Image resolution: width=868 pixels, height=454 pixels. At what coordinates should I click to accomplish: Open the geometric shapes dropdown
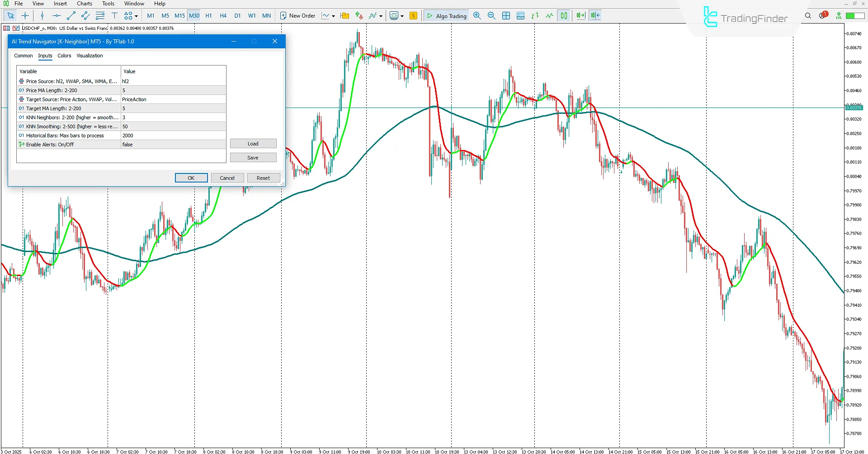click(135, 15)
